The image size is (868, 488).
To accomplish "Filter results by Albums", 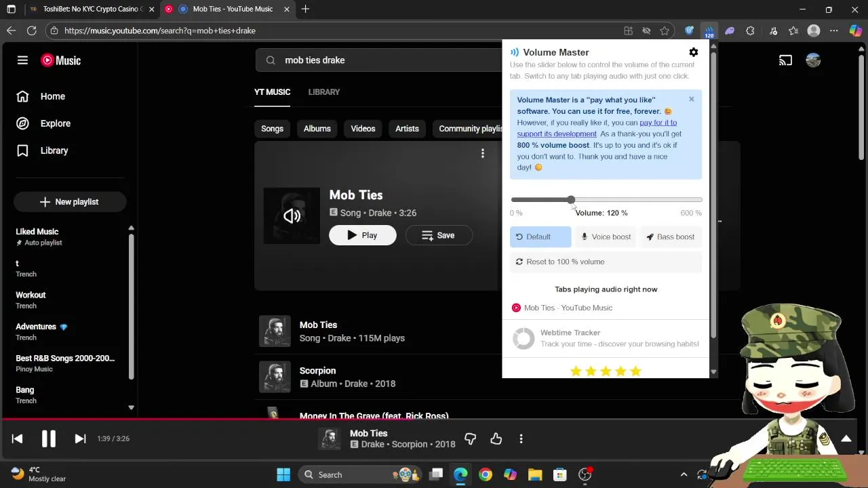I will [x=317, y=129].
